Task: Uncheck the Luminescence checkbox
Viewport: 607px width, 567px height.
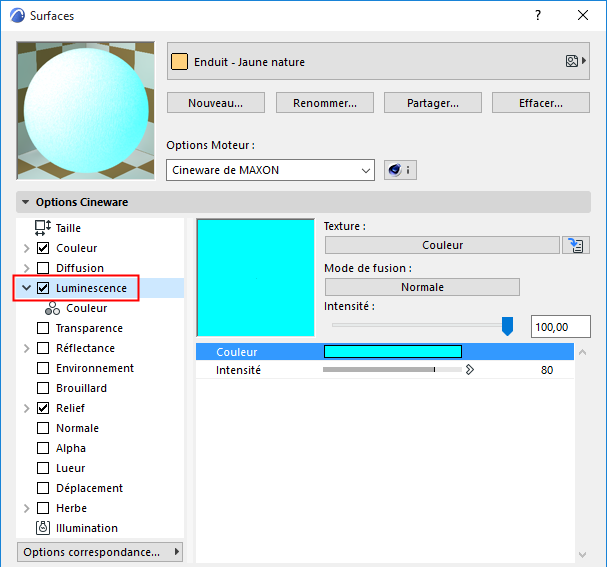Action: (43, 288)
